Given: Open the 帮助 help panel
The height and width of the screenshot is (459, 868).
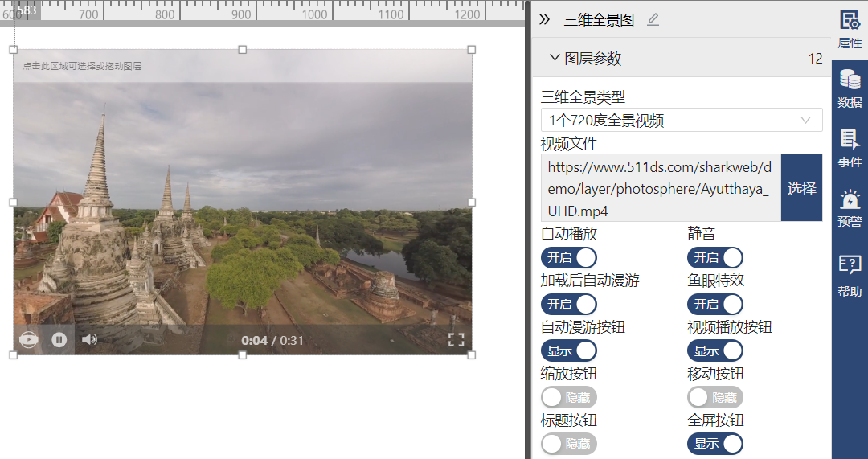Looking at the screenshot, I should coord(850,276).
